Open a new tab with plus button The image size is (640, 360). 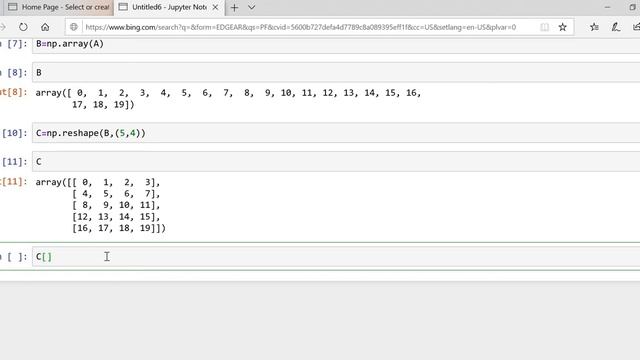coord(234,7)
